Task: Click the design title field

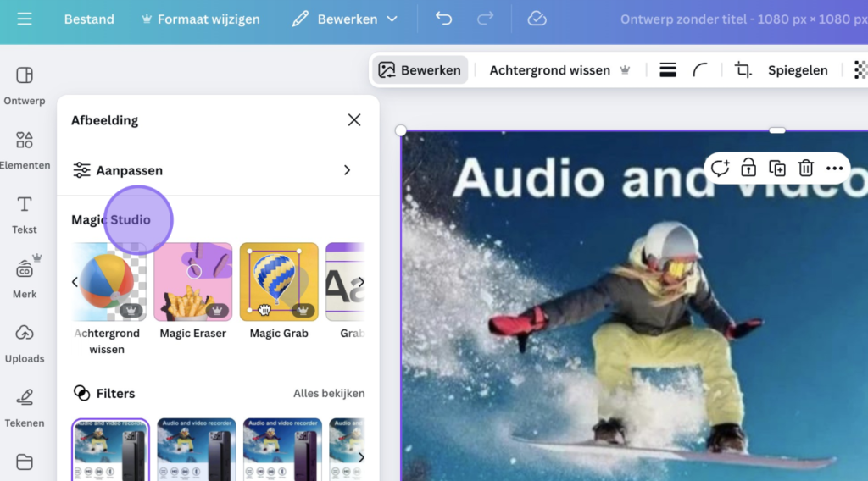Action: point(743,19)
